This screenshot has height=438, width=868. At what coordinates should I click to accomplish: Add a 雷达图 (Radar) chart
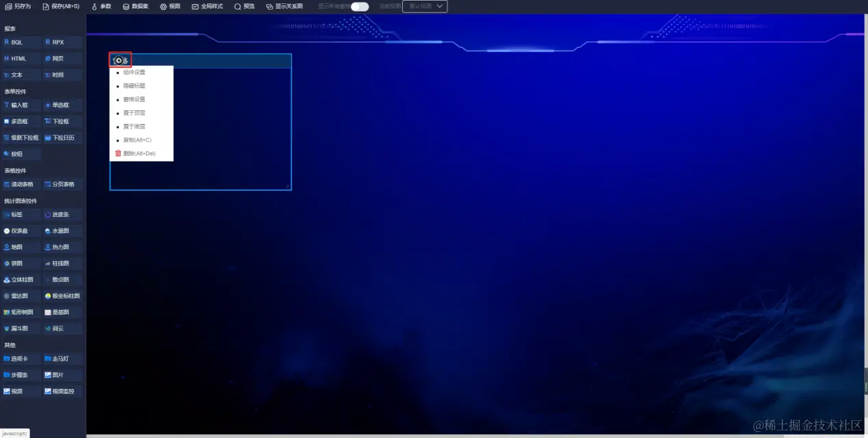21,296
